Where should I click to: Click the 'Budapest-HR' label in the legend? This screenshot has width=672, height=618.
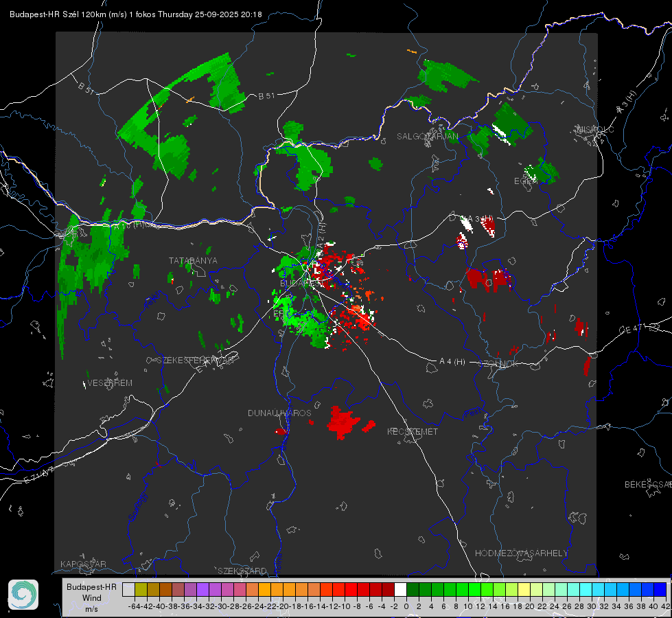(92, 586)
